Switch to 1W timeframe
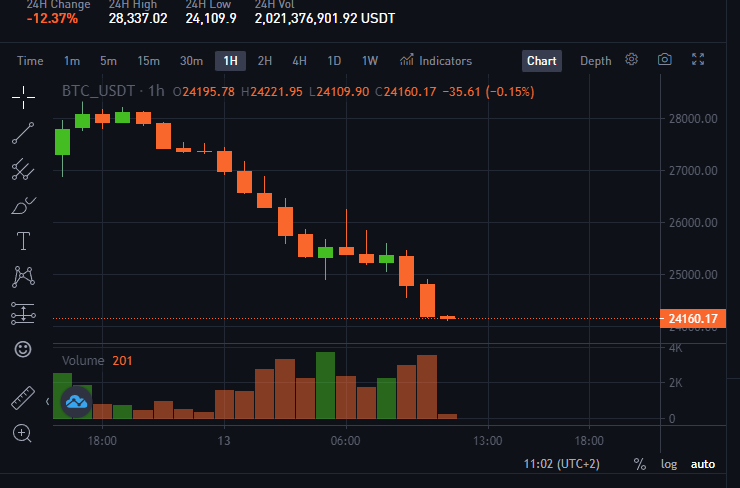The width and height of the screenshot is (740, 488). [x=370, y=61]
